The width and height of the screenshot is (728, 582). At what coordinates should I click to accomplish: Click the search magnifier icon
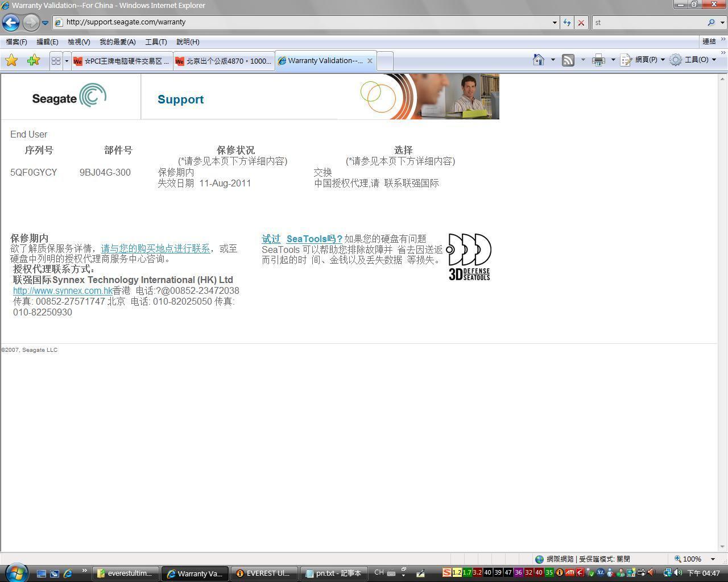coord(711,23)
